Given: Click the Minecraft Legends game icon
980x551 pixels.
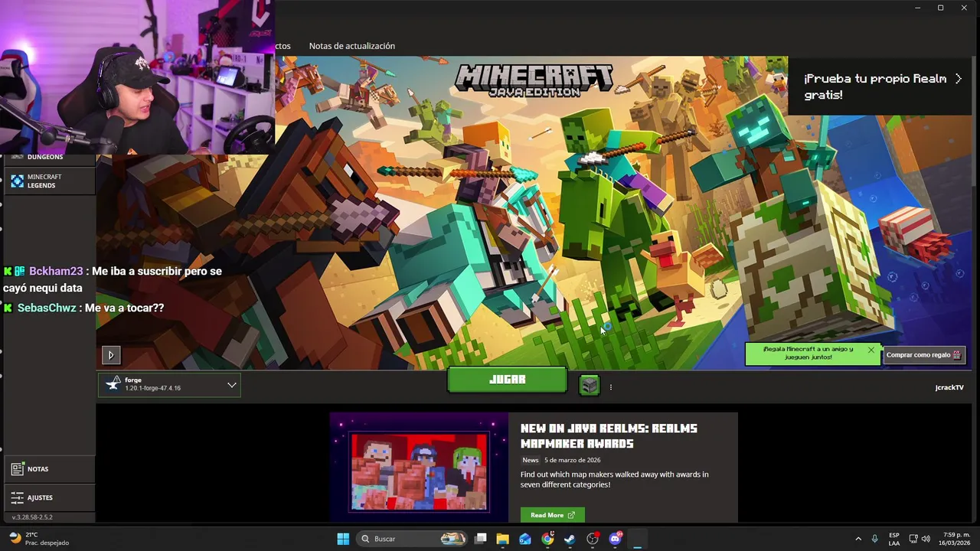Looking at the screenshot, I should coord(17,181).
